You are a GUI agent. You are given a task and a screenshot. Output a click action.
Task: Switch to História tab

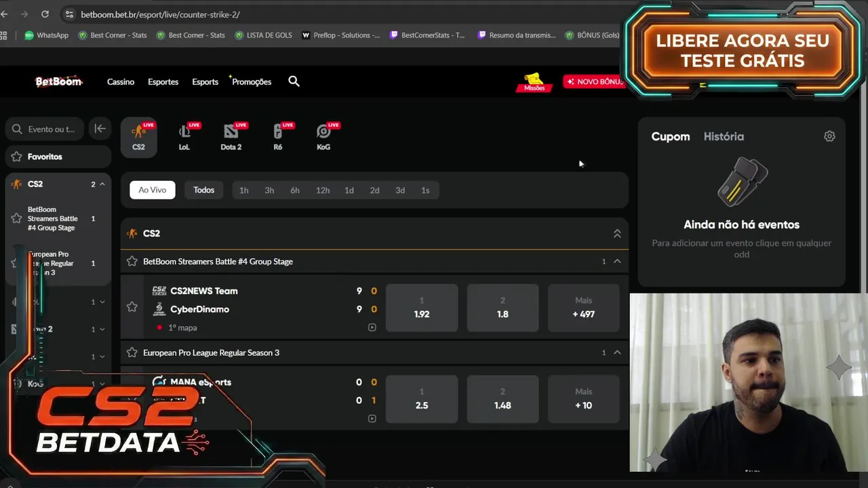[x=724, y=136]
